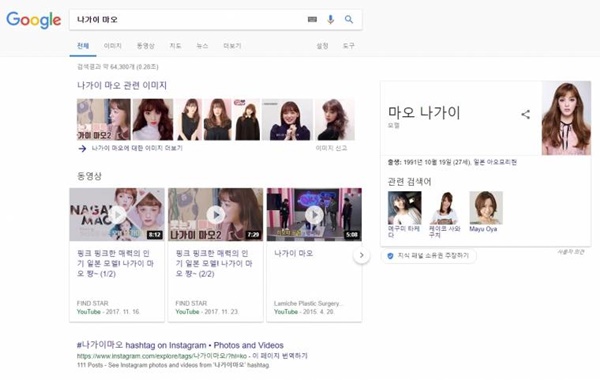Play the 8:12 video thumbnail
This screenshot has width=600, height=380.
pos(117,215)
